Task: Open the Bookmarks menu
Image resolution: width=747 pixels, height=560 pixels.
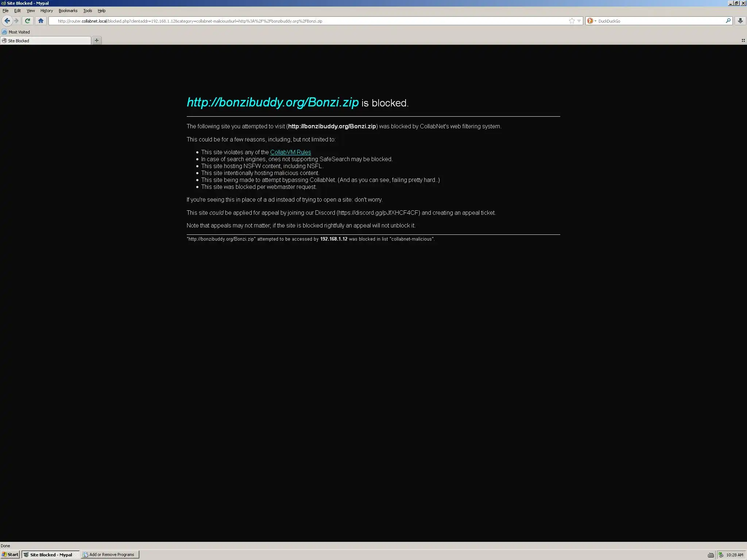Action: tap(68, 11)
